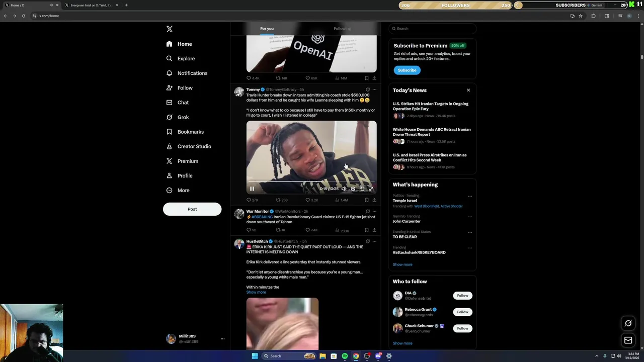Open Bookmarks from the sidebar
644x362 pixels.
coord(185,132)
